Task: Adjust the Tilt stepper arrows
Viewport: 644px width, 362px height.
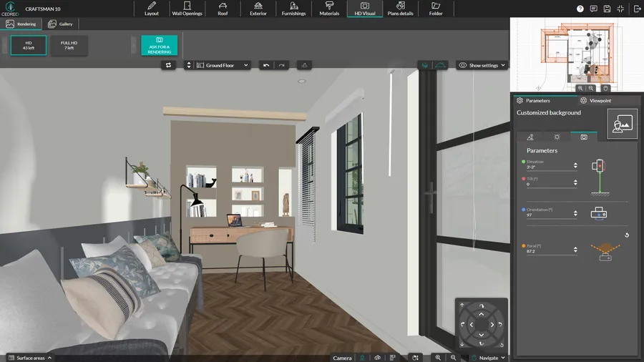Action: 575,182
